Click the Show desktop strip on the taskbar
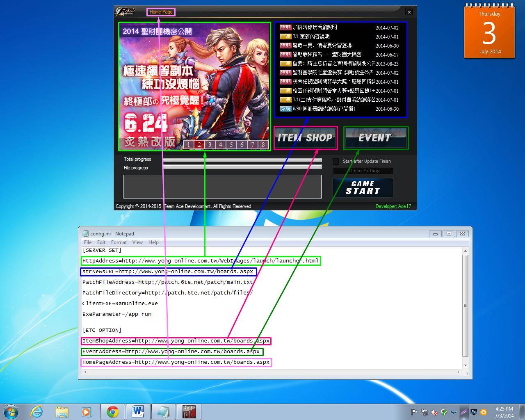 click(522, 412)
